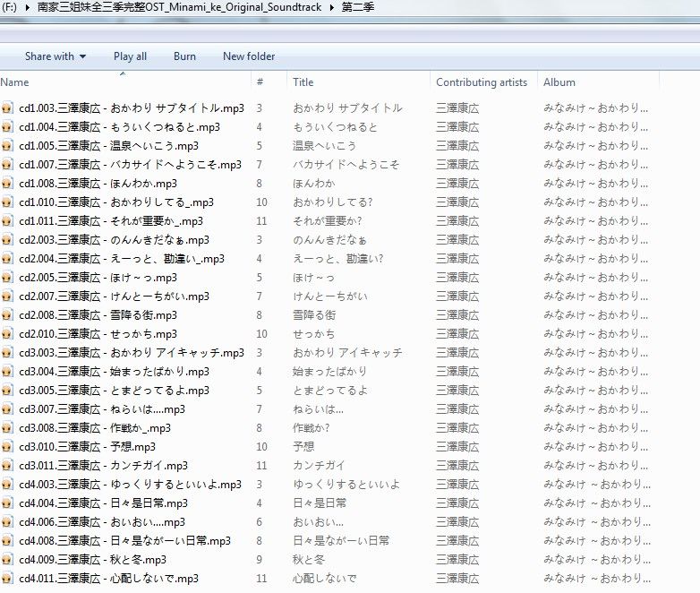Expand the breadcrumb arrow after (F:)
Screen dimensions: 700x593
[x=26, y=8]
